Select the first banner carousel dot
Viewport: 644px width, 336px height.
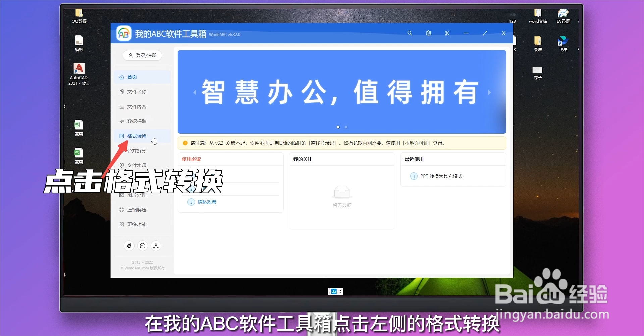pos(338,127)
